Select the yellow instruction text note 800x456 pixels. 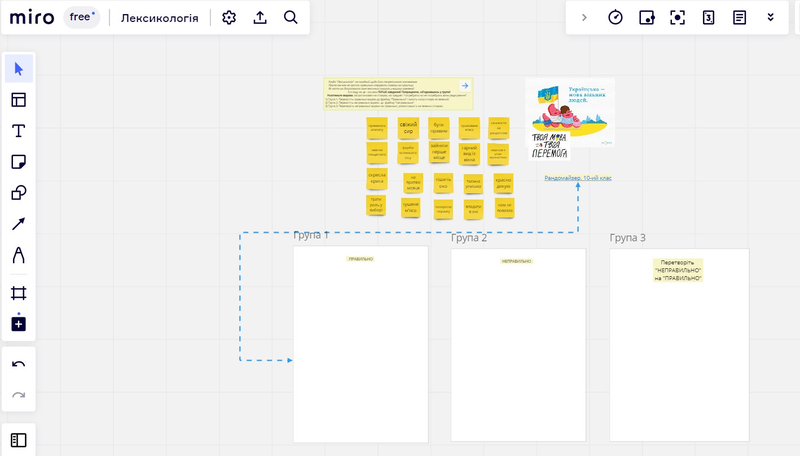[x=398, y=94]
